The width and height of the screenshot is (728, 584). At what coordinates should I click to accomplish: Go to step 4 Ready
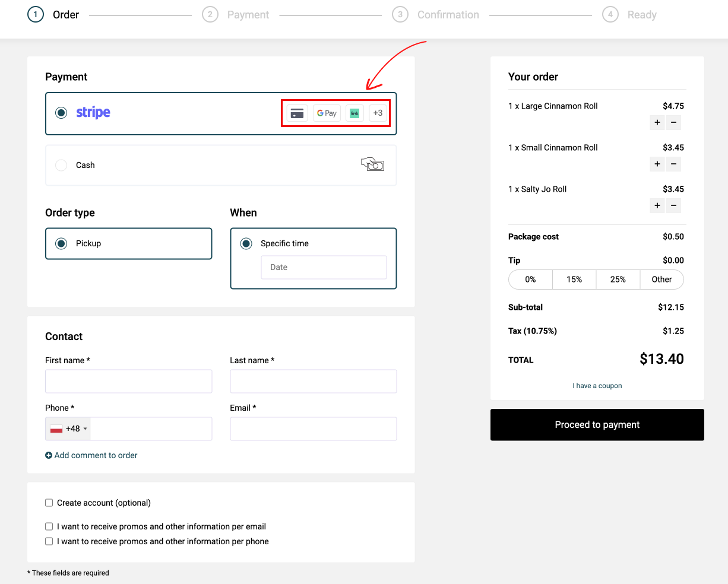click(x=629, y=15)
